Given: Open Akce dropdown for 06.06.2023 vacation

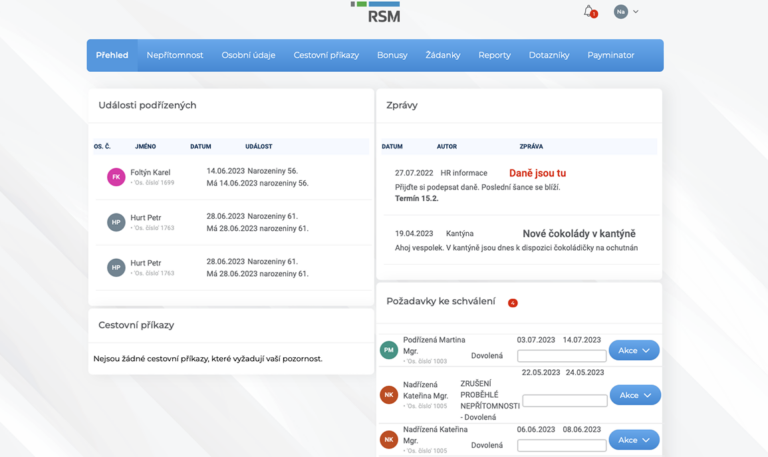Looking at the screenshot, I should [634, 440].
